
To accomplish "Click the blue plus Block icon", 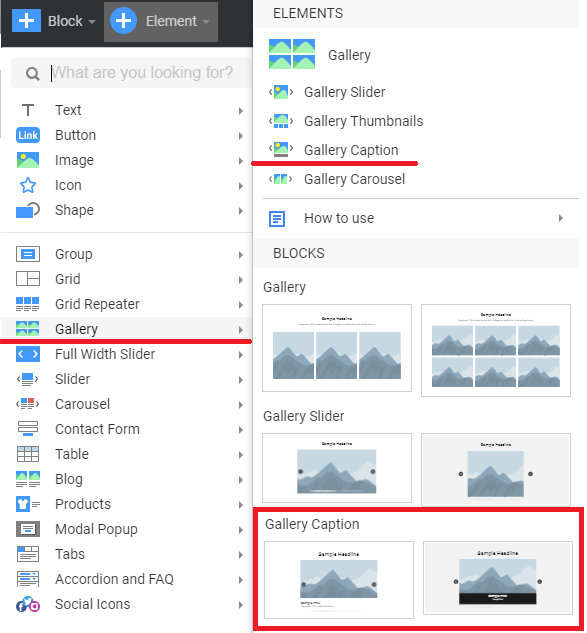I will pos(26,20).
